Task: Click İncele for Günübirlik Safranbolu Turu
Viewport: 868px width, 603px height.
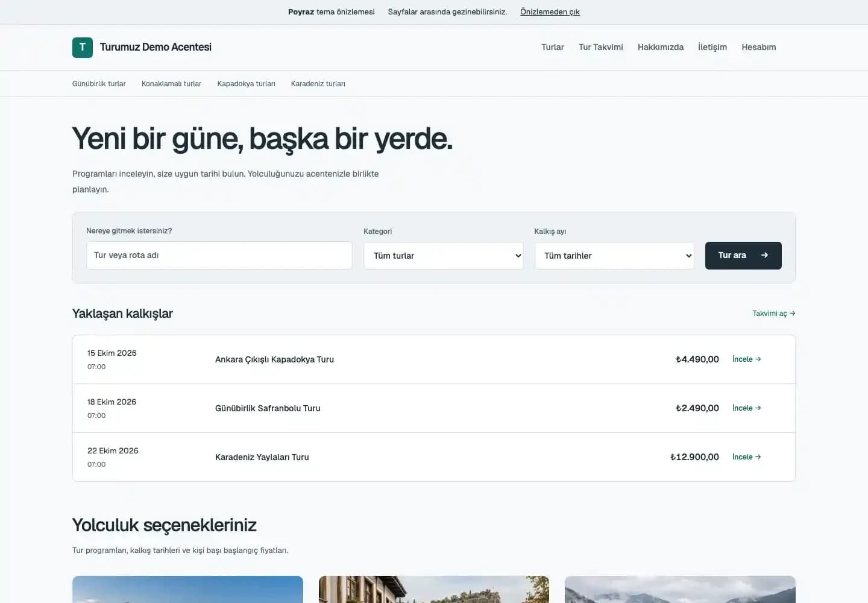Action: point(747,408)
